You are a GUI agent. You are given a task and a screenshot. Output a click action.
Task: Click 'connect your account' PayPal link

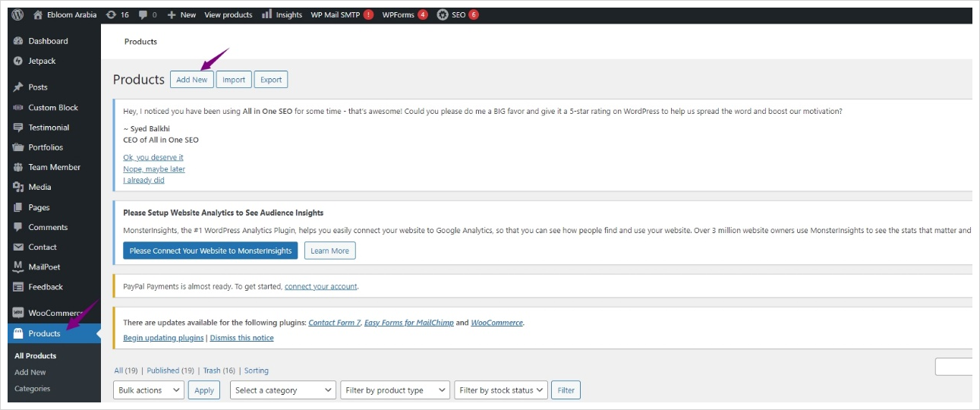tap(321, 287)
